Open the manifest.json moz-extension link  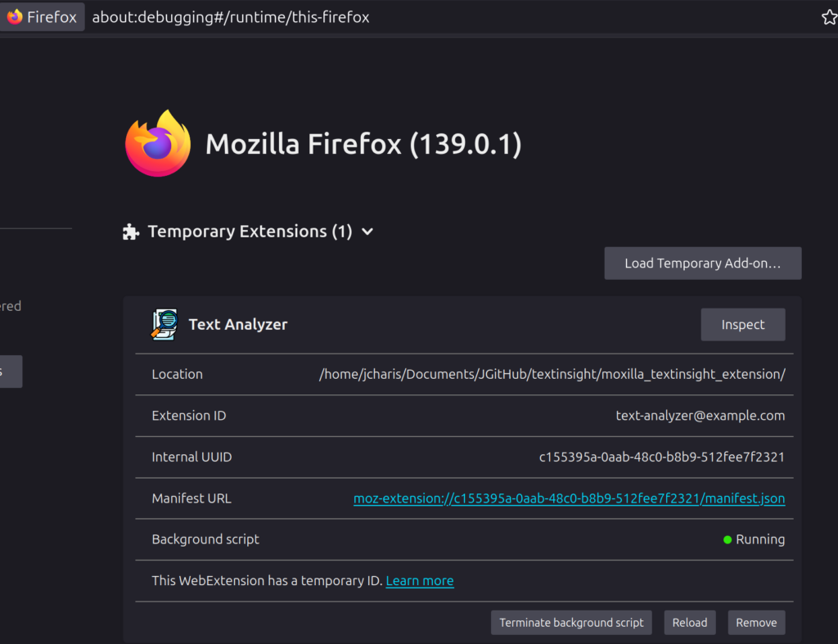[570, 498]
